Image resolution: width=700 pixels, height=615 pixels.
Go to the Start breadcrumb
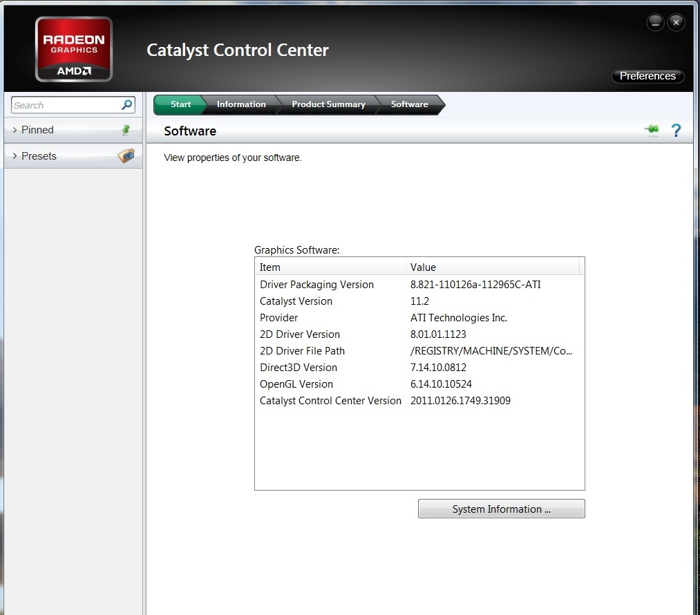(180, 104)
